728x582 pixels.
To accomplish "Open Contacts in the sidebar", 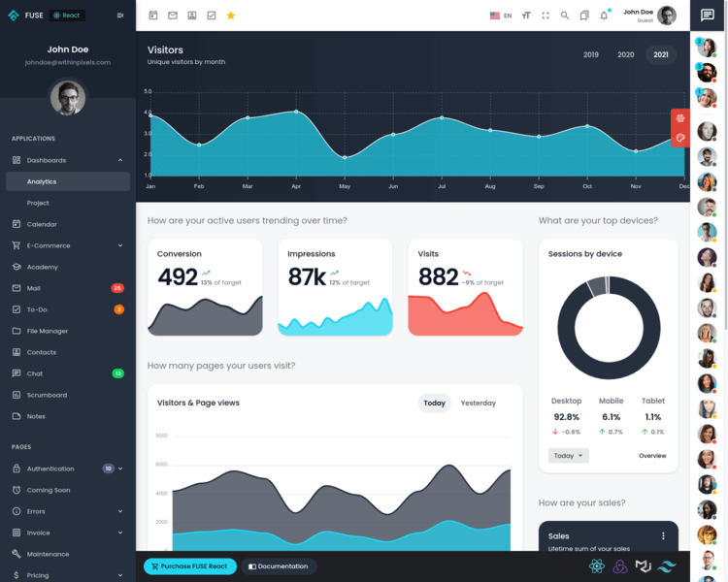I will click(68, 352).
